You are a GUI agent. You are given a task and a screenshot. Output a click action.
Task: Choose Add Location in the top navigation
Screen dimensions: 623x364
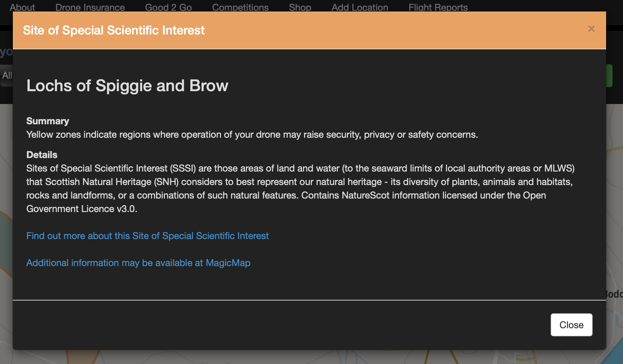click(360, 7)
